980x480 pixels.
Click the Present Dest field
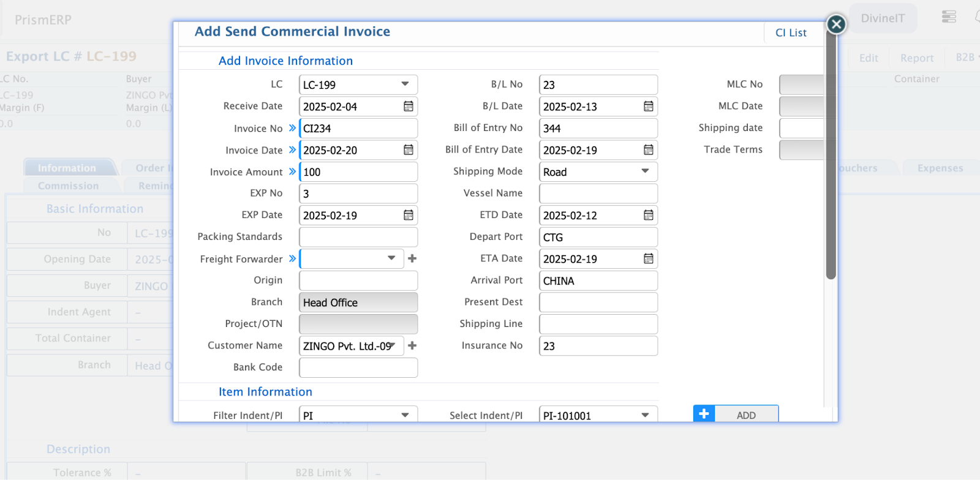click(x=598, y=302)
